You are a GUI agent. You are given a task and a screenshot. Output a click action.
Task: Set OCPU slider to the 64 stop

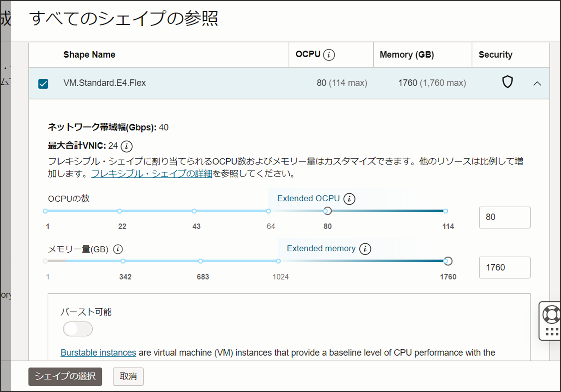click(x=268, y=211)
